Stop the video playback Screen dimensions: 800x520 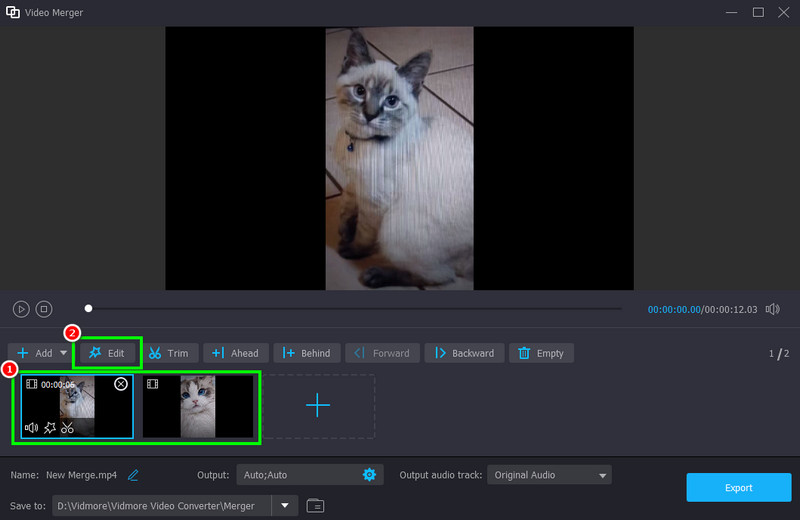click(43, 310)
